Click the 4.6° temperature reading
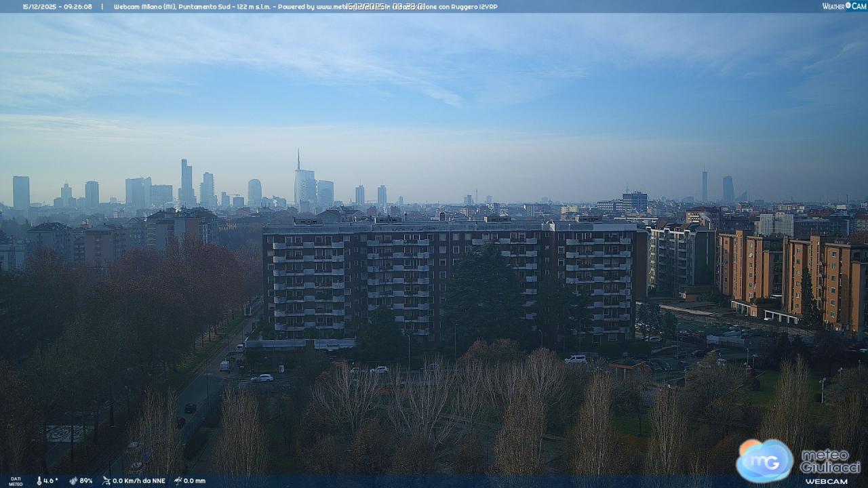This screenshot has height=488, width=868. tap(51, 481)
